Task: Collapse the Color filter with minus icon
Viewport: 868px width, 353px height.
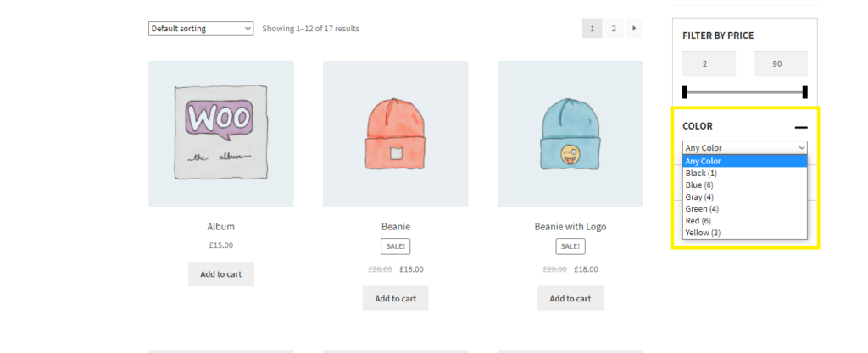Action: 801,127
